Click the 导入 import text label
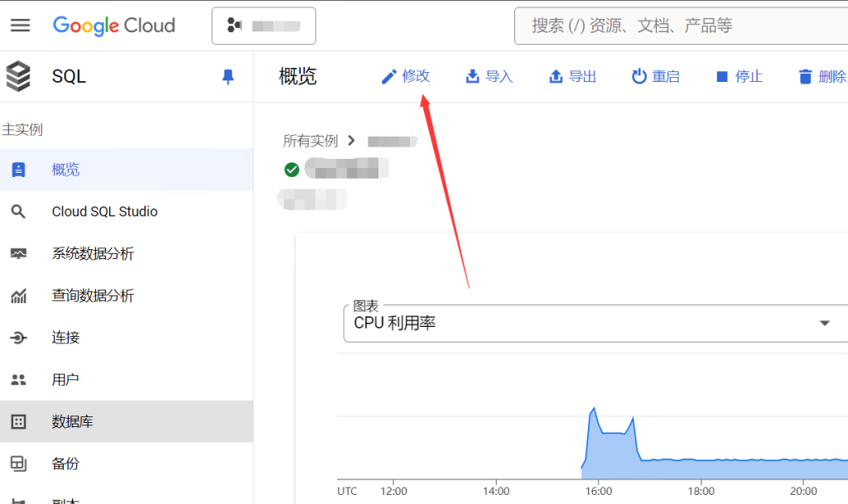 tap(499, 77)
